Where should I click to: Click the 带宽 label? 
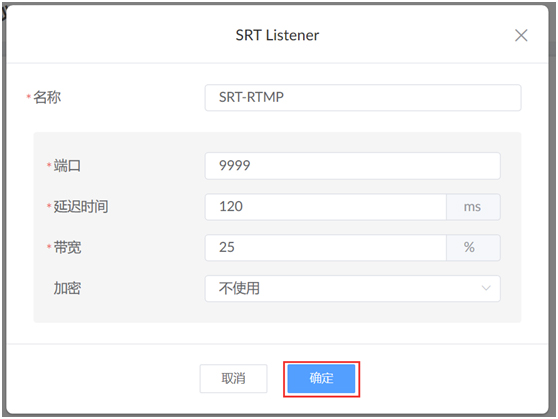pyautogui.click(x=67, y=247)
